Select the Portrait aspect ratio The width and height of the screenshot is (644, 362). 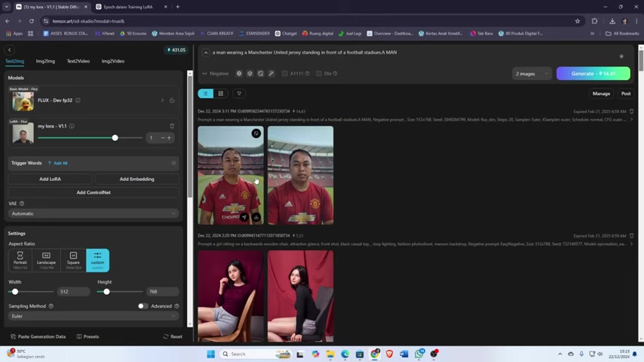click(20, 259)
